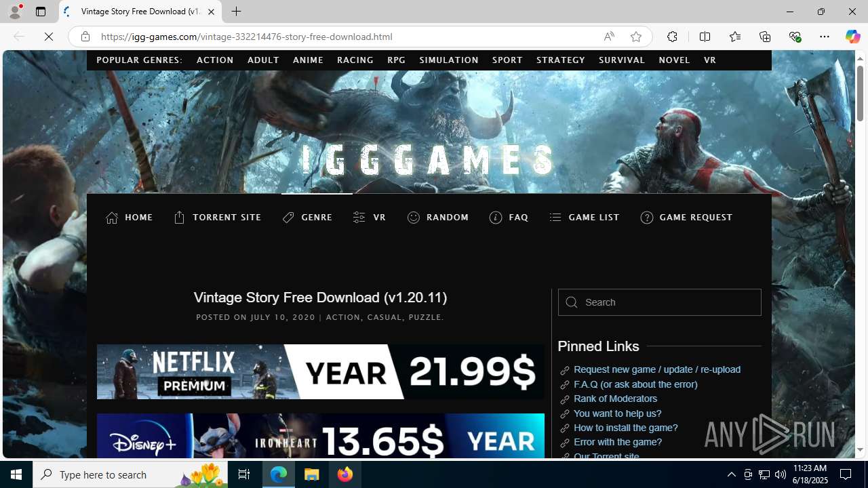The width and height of the screenshot is (868, 488).
Task: Select NOVEL genre in top bar
Action: (675, 60)
